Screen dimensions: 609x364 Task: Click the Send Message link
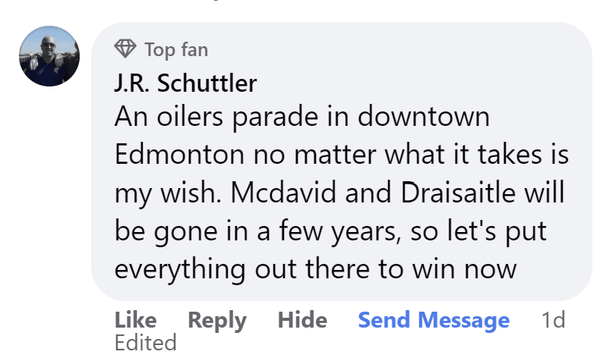(x=434, y=321)
